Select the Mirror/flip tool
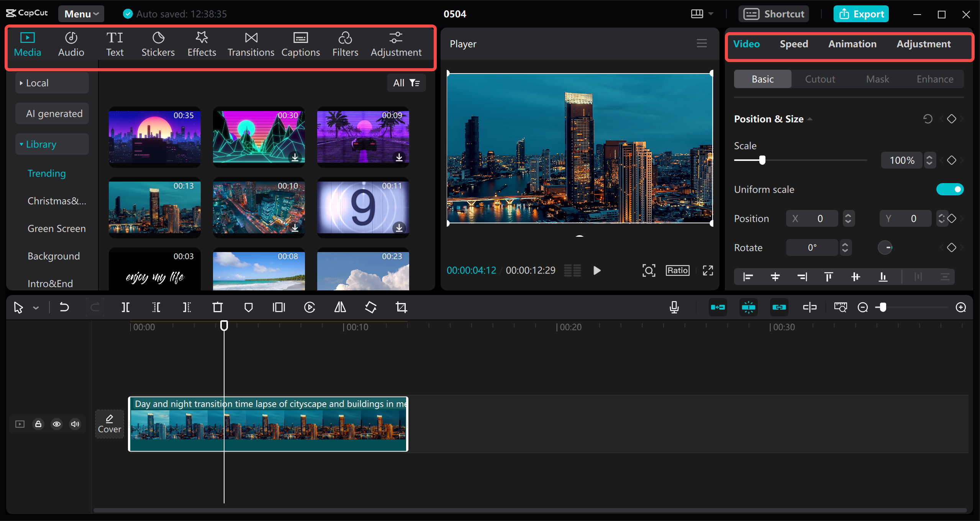 pos(340,307)
